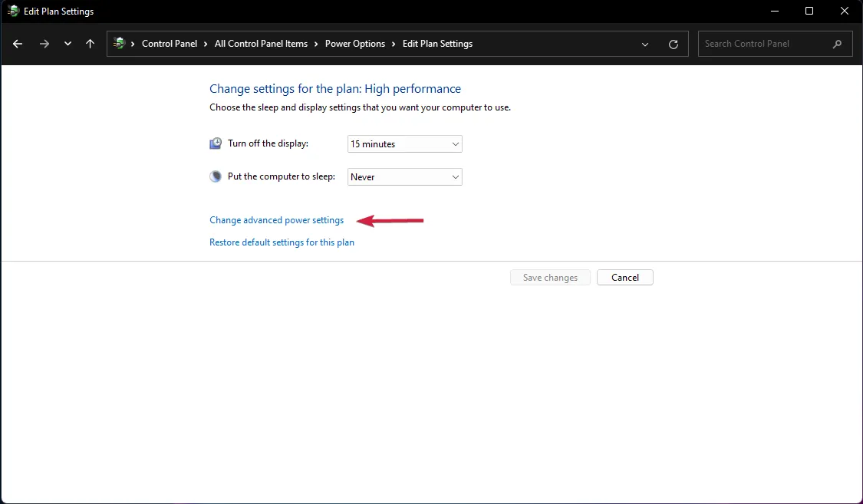Click the Forward navigation arrow

[44, 44]
